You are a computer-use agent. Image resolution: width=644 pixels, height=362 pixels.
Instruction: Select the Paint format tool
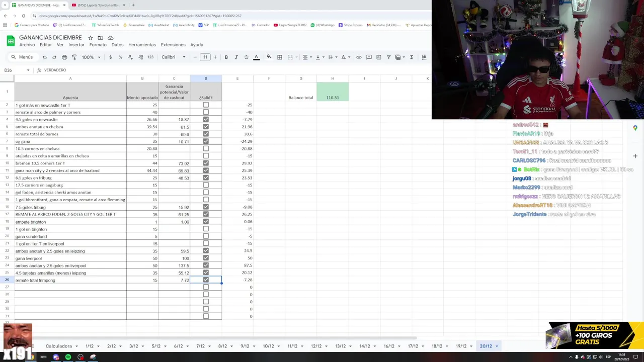tap(74, 57)
